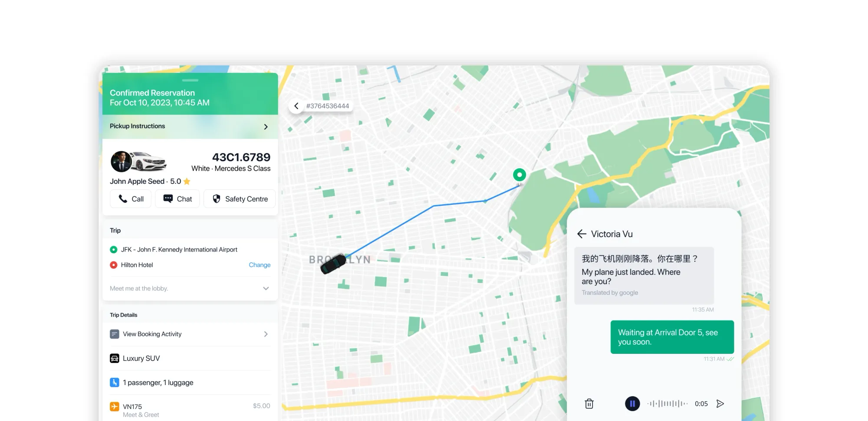Click the voice message waveform
The width and height of the screenshot is (868, 421).
667,404
